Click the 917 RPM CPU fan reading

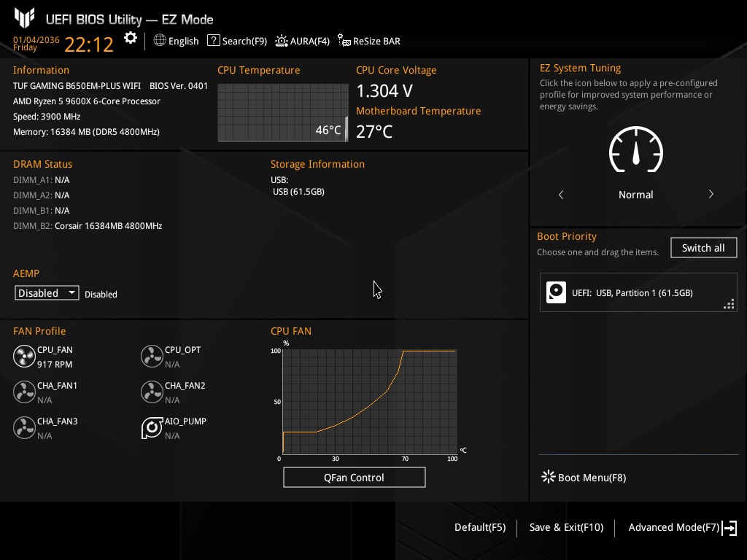click(55, 365)
